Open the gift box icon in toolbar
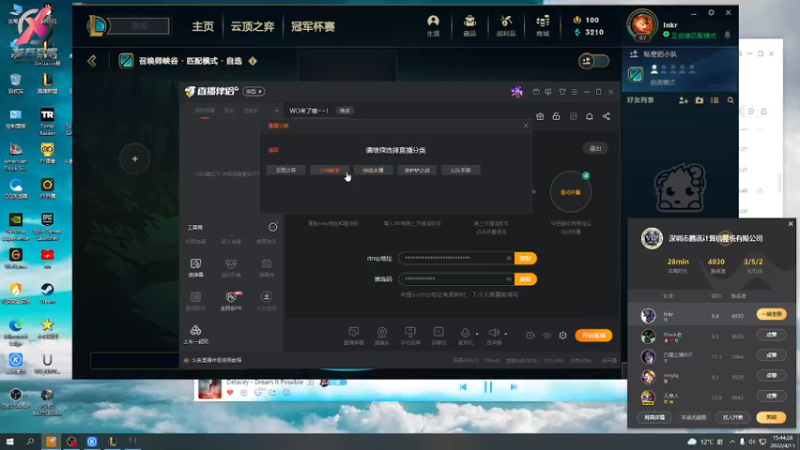Screen dimensions: 800x450 coord(540,116)
